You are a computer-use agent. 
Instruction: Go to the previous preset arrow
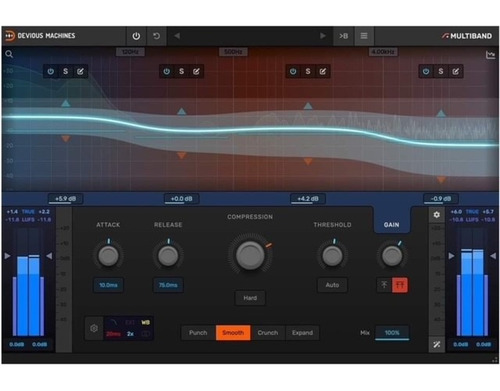coord(177,36)
